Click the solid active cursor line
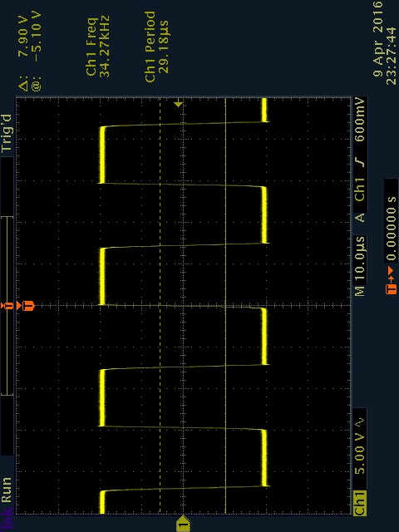The image size is (399, 532). click(225, 305)
